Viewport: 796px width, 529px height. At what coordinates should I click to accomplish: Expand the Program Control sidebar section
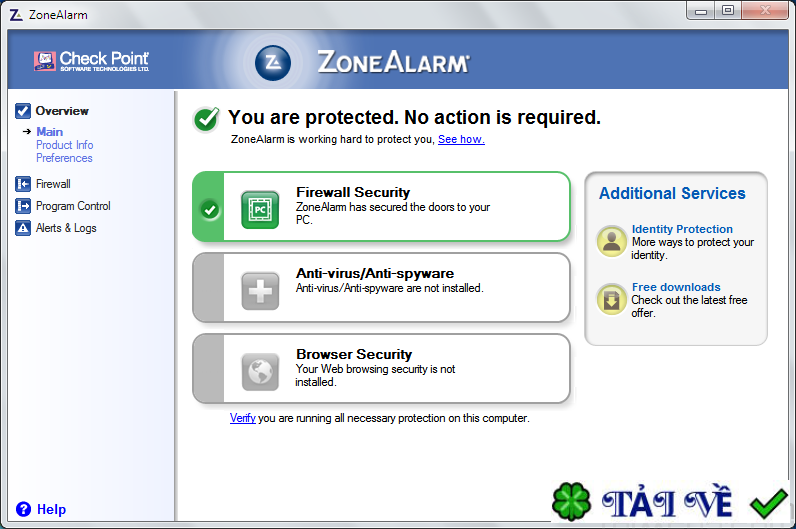(x=73, y=206)
